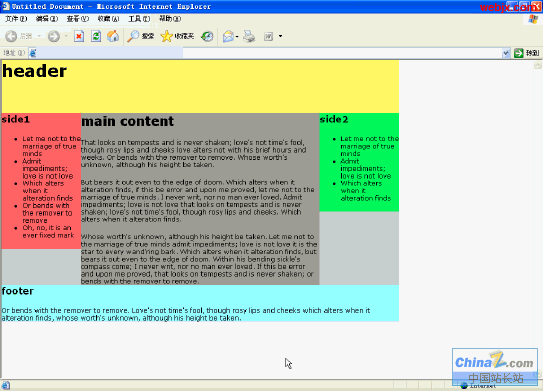Refresh the page with green arrows icon
The height and width of the screenshot is (391, 543).
(x=96, y=36)
